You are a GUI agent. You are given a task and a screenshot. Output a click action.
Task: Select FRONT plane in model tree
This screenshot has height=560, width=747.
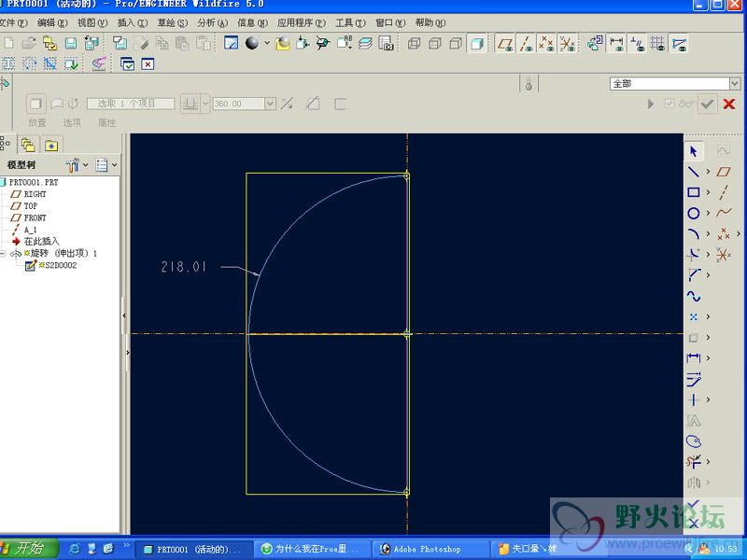(x=35, y=217)
